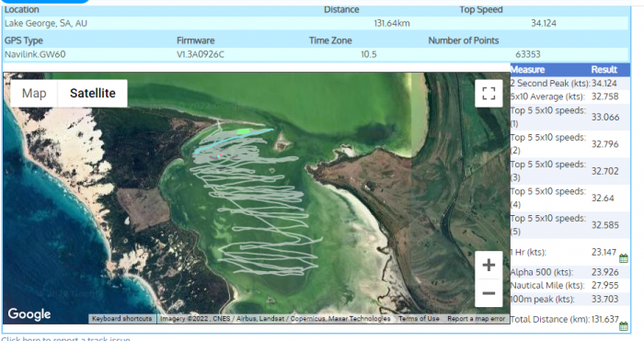Click here to report a track issue
644x341 pixels.
[x=65, y=339]
